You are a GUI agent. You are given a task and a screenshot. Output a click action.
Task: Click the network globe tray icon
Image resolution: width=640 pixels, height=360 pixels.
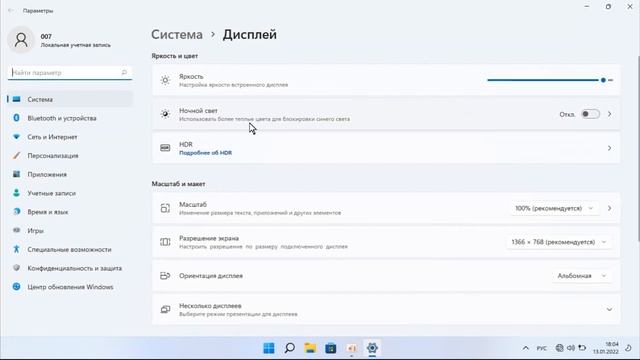click(x=560, y=348)
